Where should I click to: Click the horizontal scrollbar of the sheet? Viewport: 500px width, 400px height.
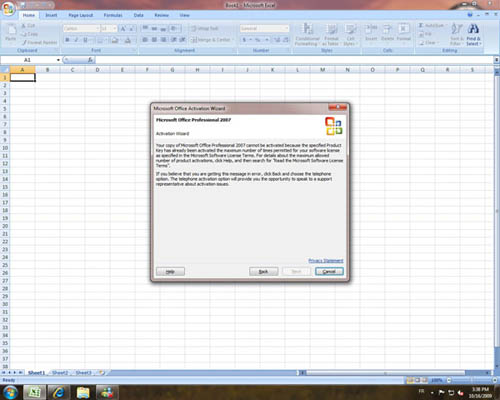coord(385,373)
